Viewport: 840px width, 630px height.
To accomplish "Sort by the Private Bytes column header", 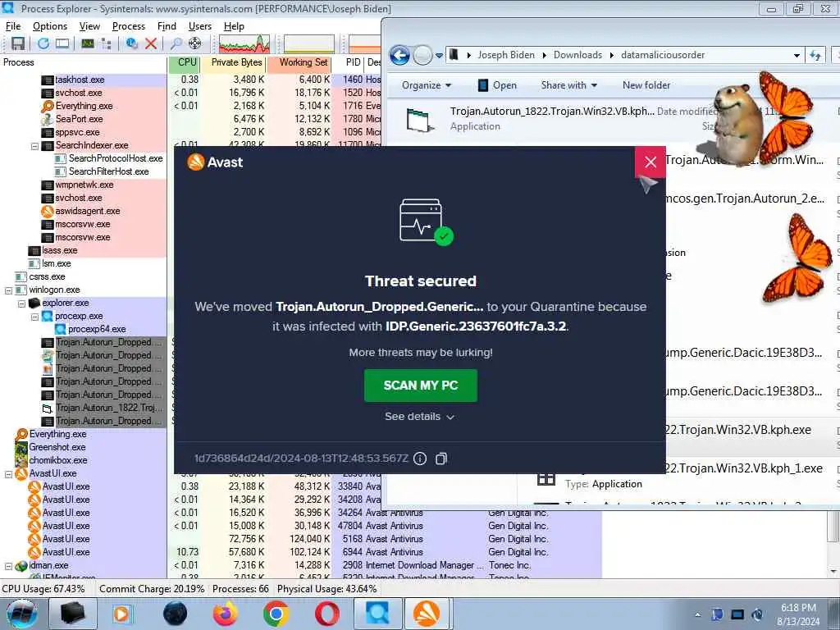I will pyautogui.click(x=234, y=62).
